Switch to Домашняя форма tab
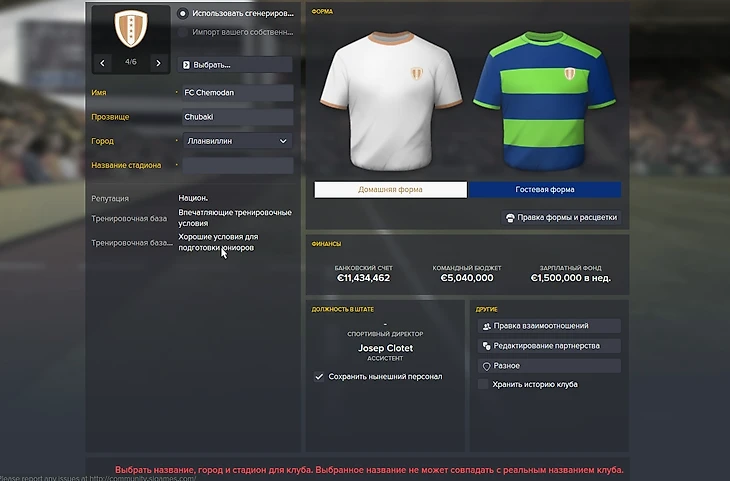Image resolution: width=730 pixels, height=481 pixels. tap(391, 190)
